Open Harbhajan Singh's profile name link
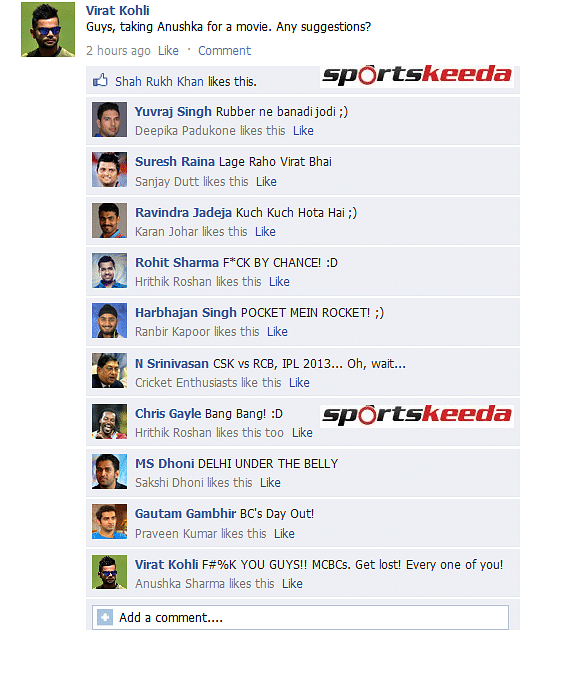 (x=186, y=312)
